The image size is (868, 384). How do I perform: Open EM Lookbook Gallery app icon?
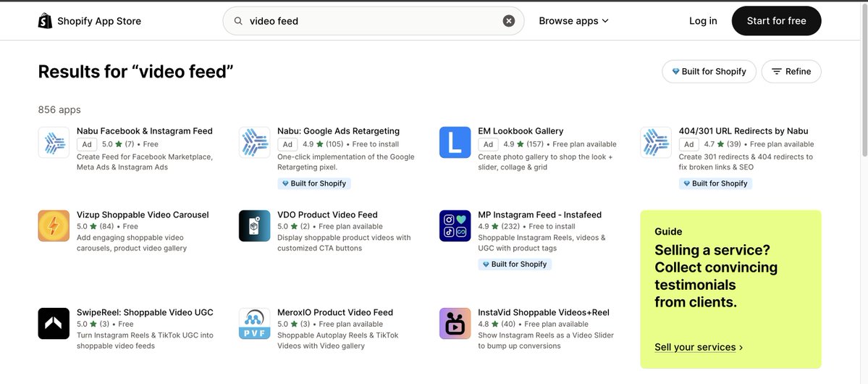[x=455, y=143]
